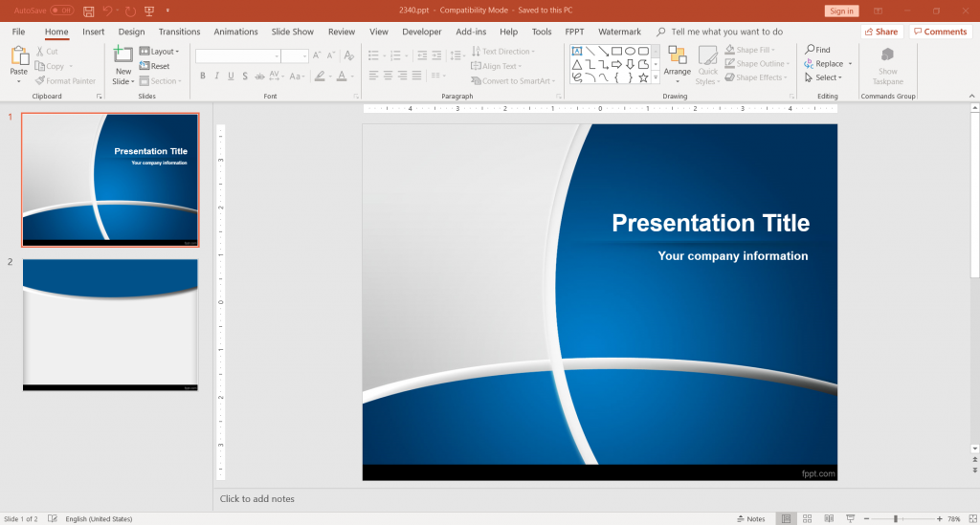Click the Save icon in title bar

(x=89, y=11)
